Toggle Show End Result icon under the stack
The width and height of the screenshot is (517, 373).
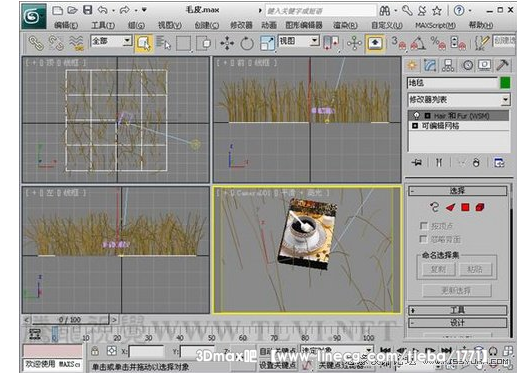[439, 163]
